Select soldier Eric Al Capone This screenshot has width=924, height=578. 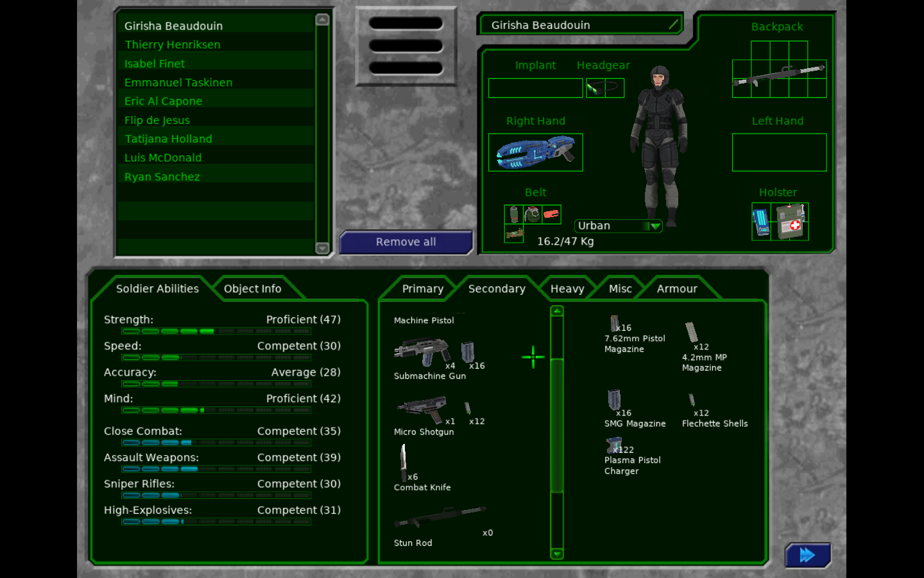pyautogui.click(x=216, y=101)
